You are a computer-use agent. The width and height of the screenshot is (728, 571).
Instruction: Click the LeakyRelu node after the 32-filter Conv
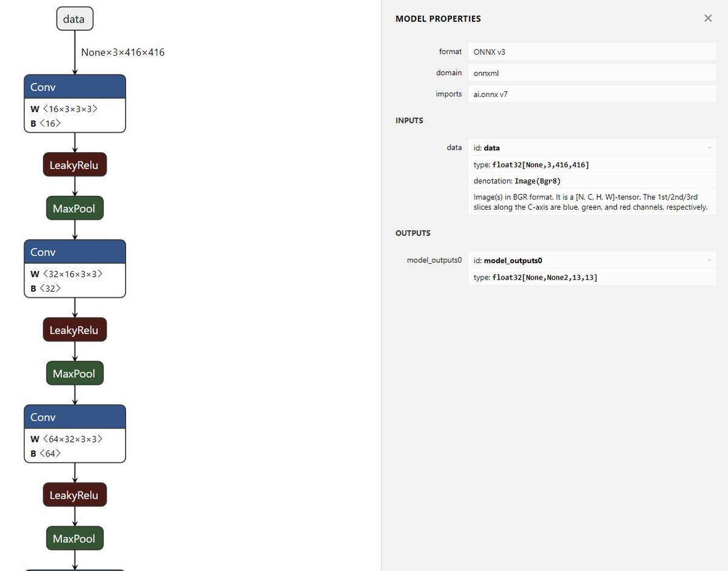click(75, 330)
